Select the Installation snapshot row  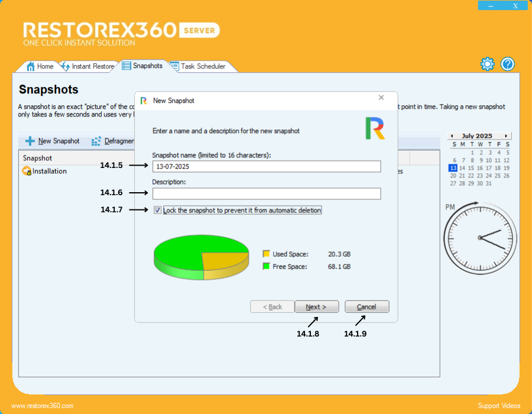76,171
